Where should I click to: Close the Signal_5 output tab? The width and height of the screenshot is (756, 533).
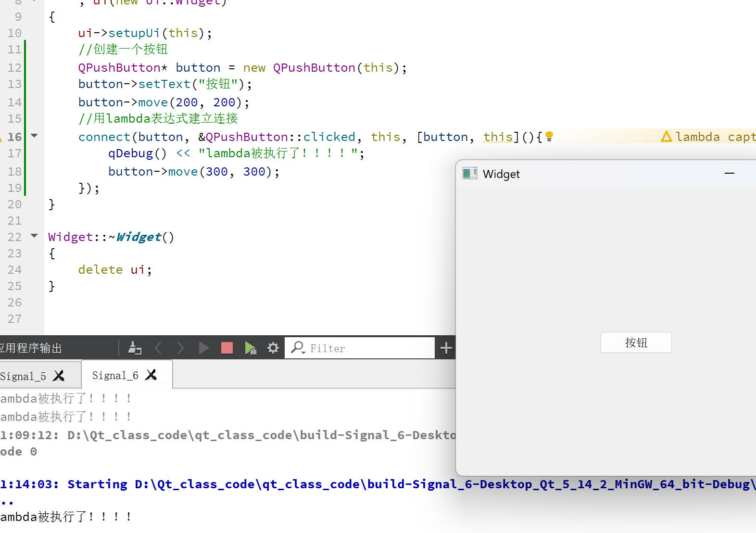[x=59, y=376]
